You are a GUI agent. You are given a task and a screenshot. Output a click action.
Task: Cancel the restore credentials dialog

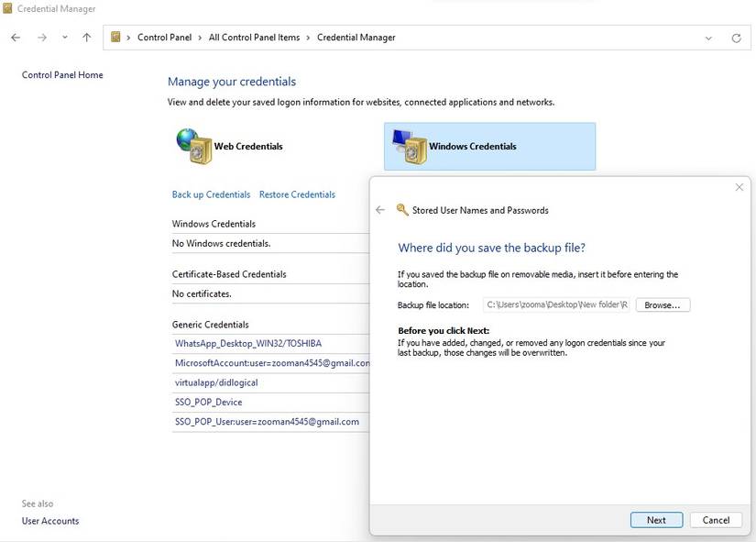tap(716, 520)
